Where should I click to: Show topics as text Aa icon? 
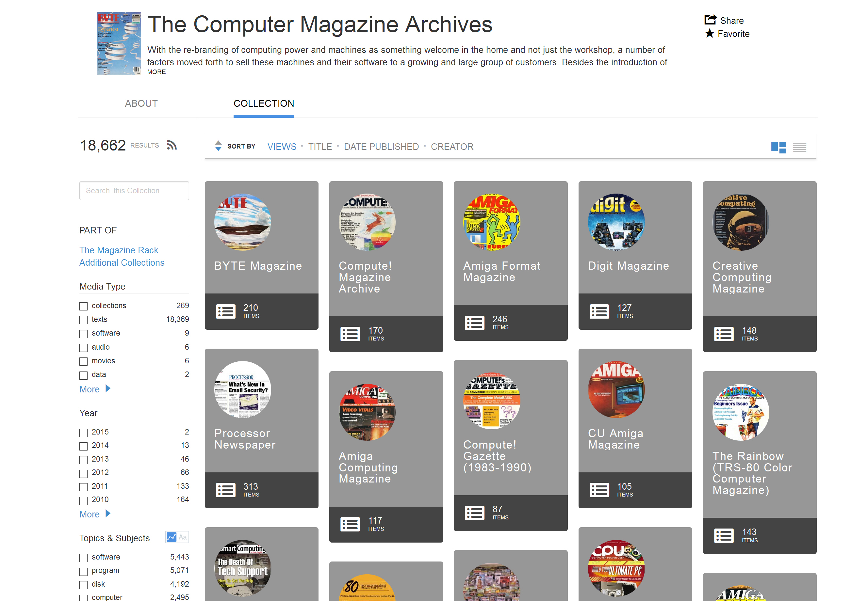[183, 537]
